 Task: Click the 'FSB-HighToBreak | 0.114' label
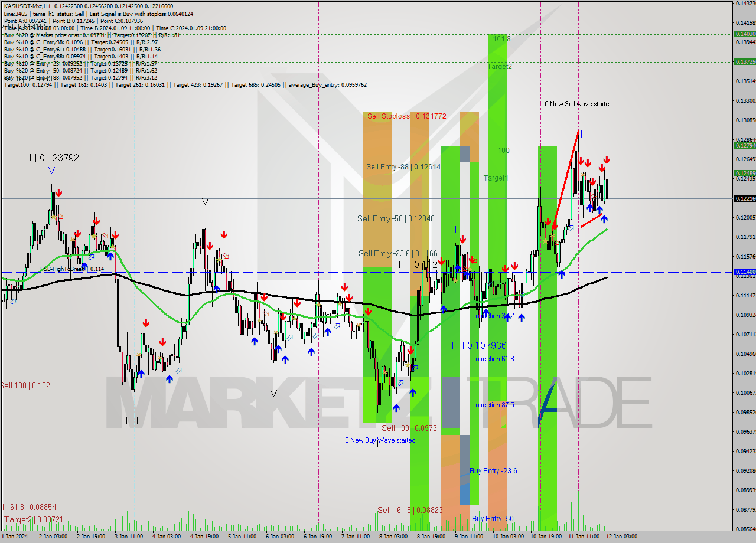click(x=72, y=269)
